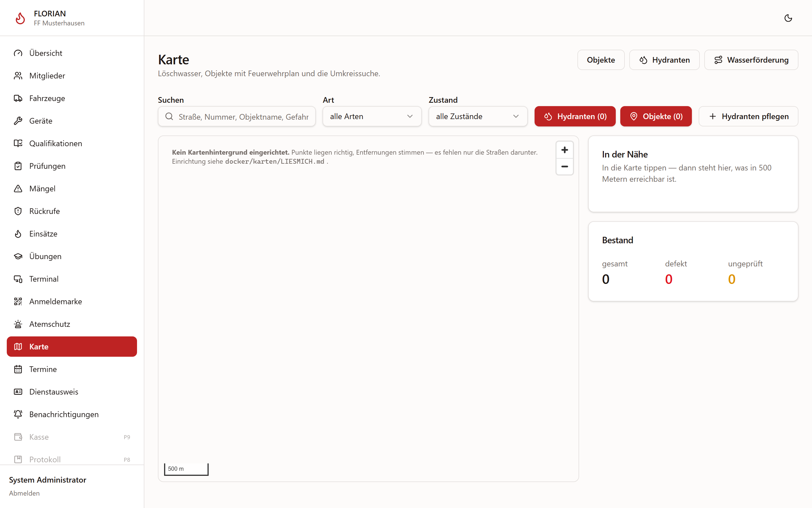Viewport: 812px width, 508px height.
Task: Click the Atemschutz siren icon
Action: [18, 324]
